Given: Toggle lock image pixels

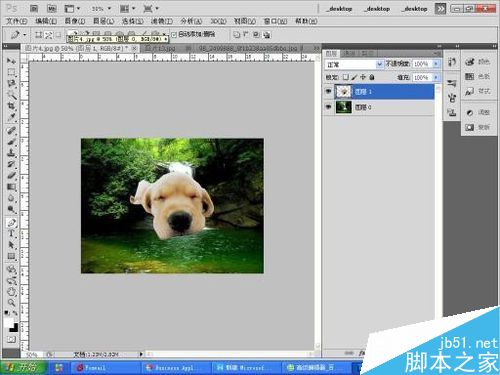Looking at the screenshot, I should (x=354, y=77).
